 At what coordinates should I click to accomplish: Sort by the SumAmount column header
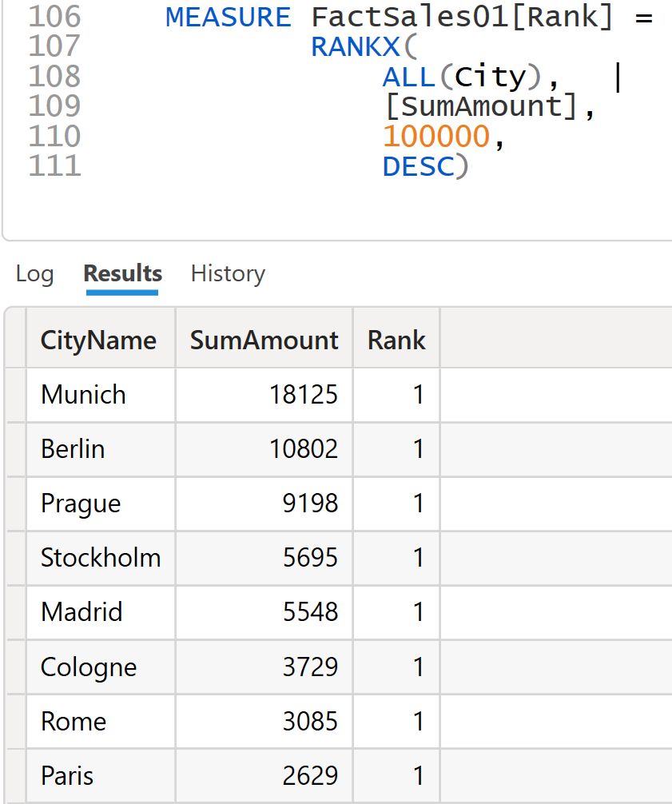[264, 340]
